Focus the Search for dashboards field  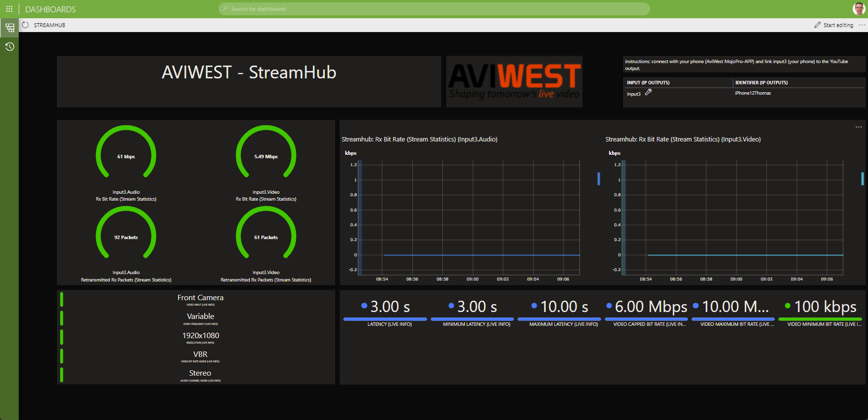pyautogui.click(x=434, y=9)
